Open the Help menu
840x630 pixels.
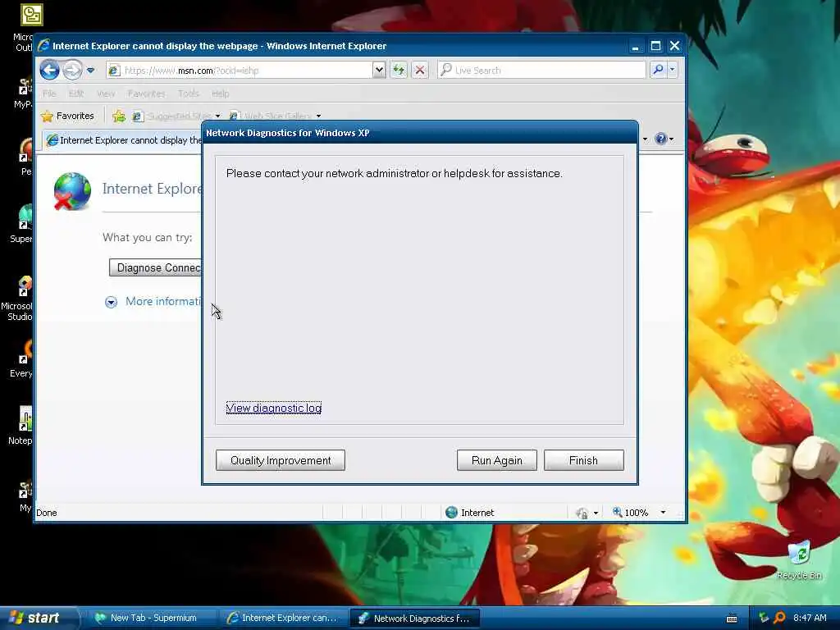point(220,94)
